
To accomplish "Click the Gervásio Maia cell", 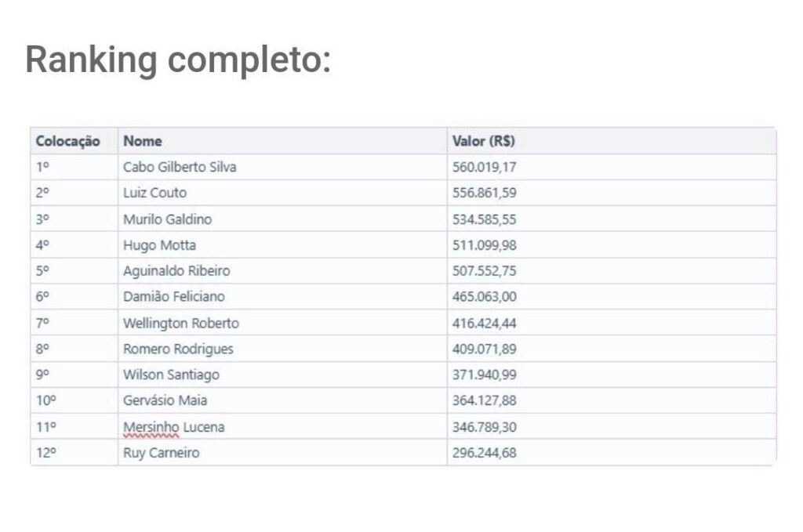I will pyautogui.click(x=165, y=400).
